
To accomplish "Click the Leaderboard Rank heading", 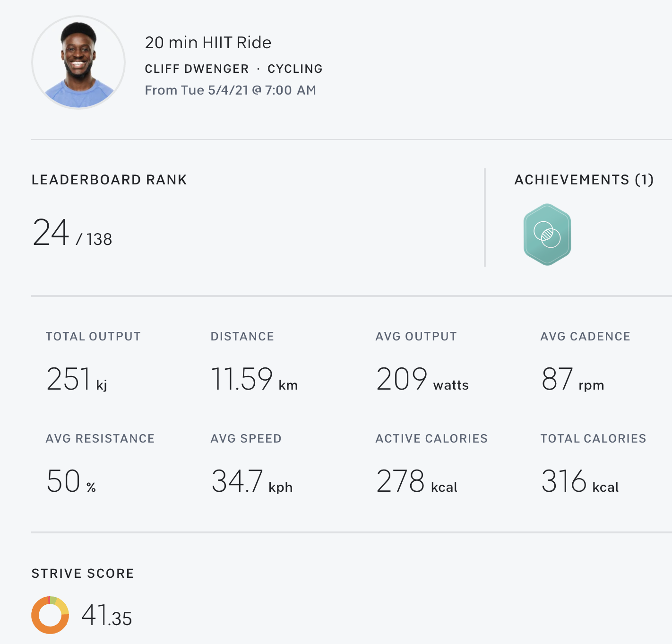I will point(109,180).
